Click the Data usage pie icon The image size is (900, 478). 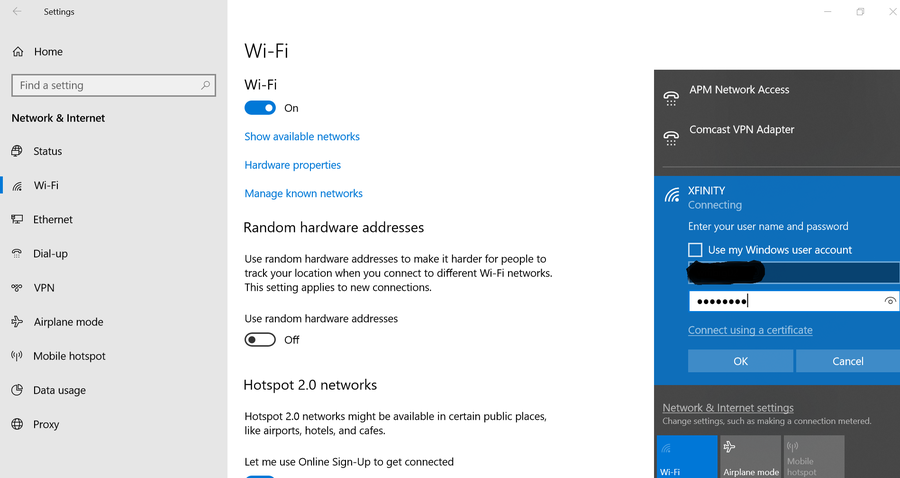[x=17, y=390]
